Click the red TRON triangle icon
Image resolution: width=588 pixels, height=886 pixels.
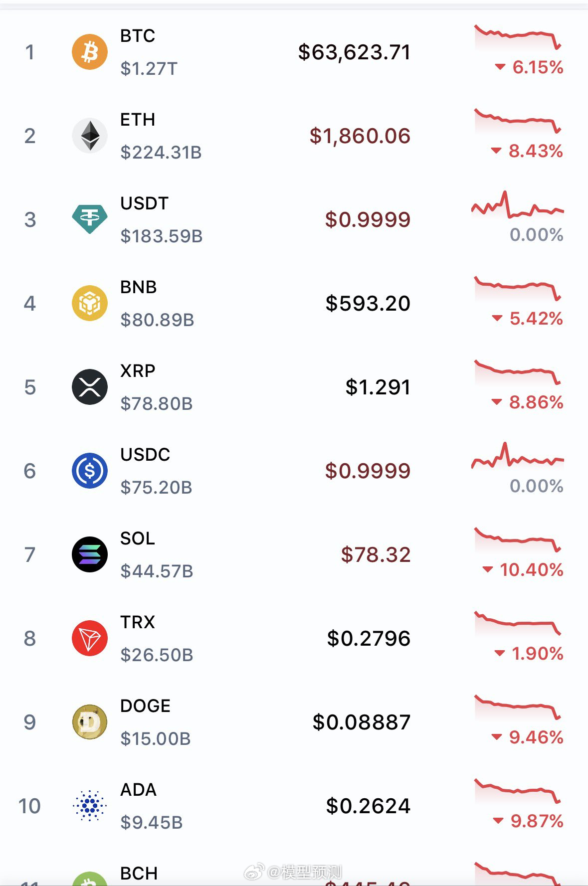(x=90, y=638)
